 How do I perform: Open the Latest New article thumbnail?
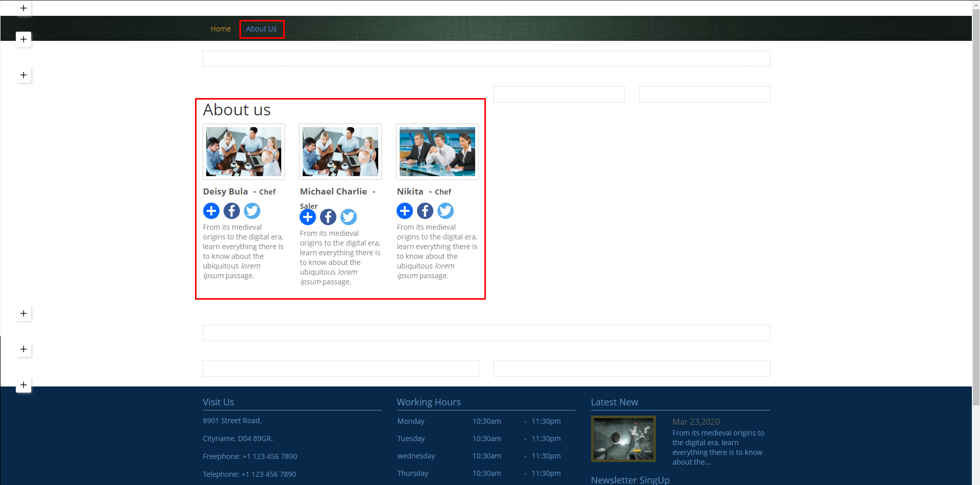pyautogui.click(x=623, y=439)
